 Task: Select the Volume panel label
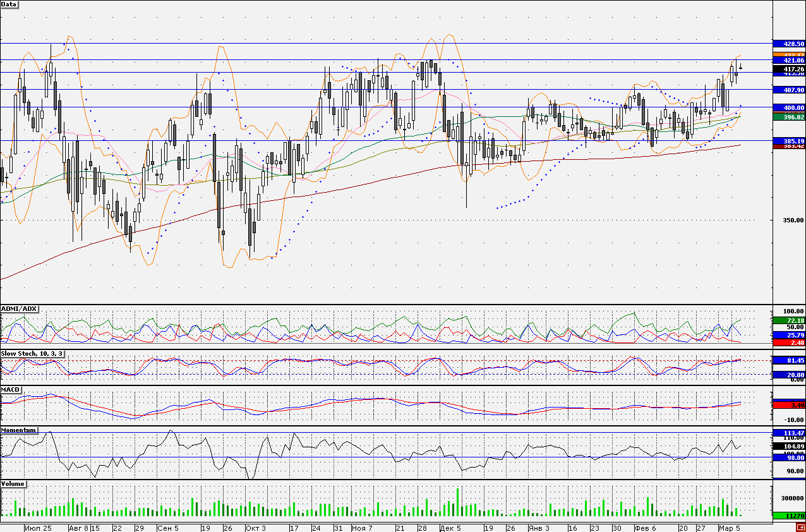(13, 483)
